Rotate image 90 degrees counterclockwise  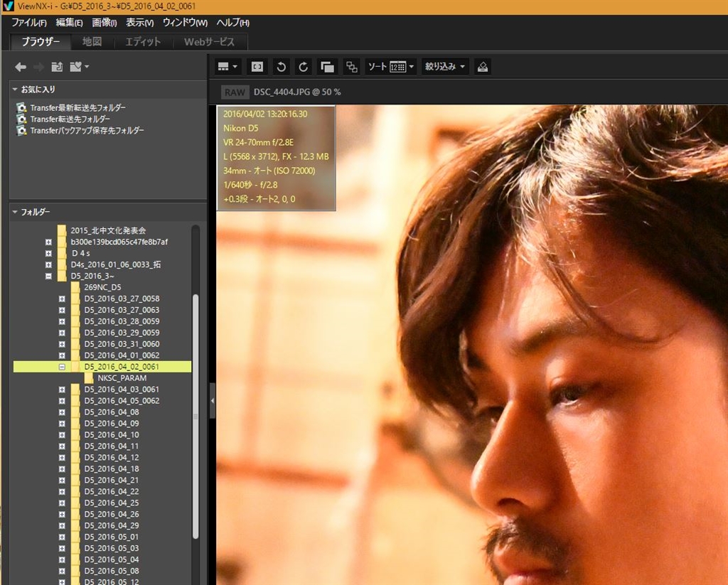point(281,67)
